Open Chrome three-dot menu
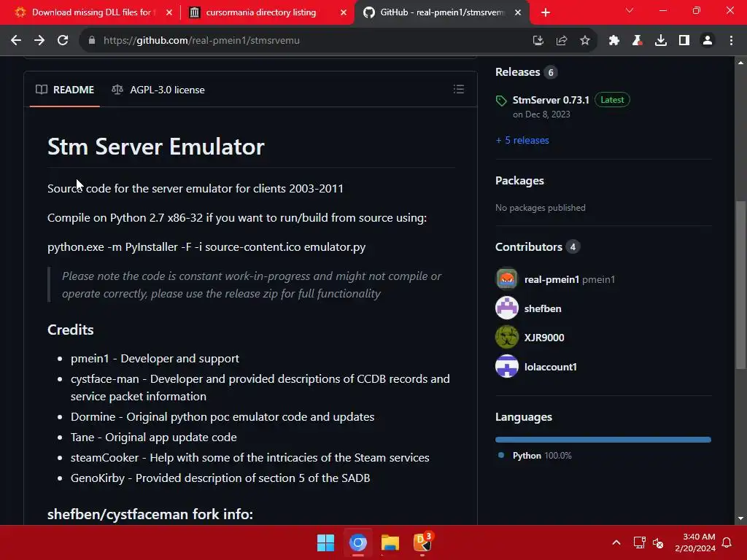The height and width of the screenshot is (560, 747). 731,41
